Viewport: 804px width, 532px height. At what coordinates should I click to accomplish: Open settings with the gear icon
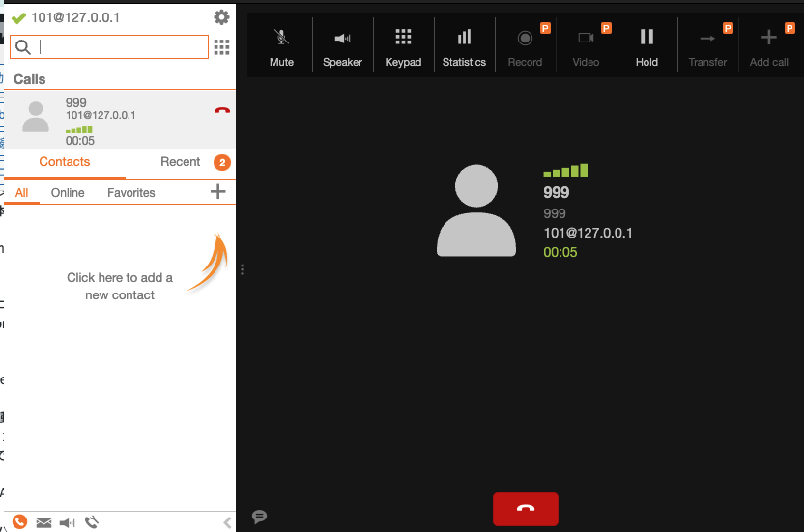[221, 17]
